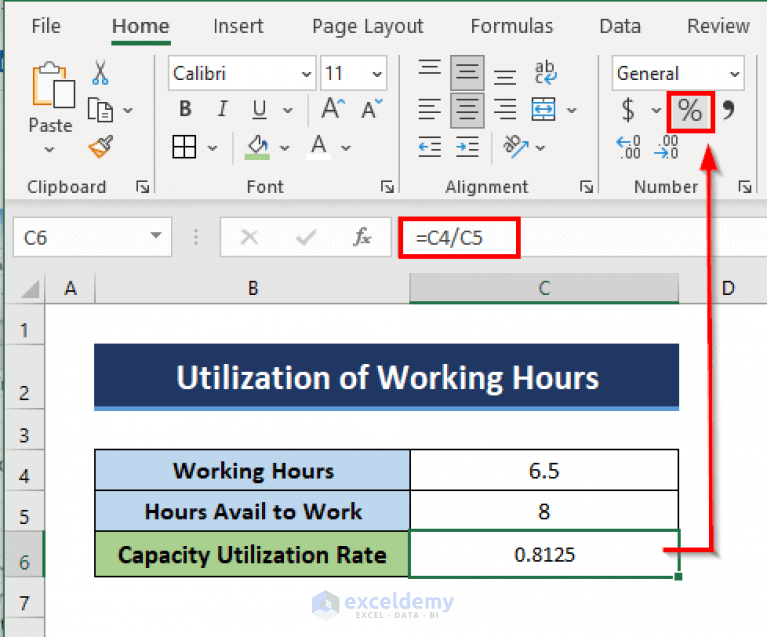767x637 pixels.
Task: Expand Fill Color palette arrow
Action: [x=285, y=148]
